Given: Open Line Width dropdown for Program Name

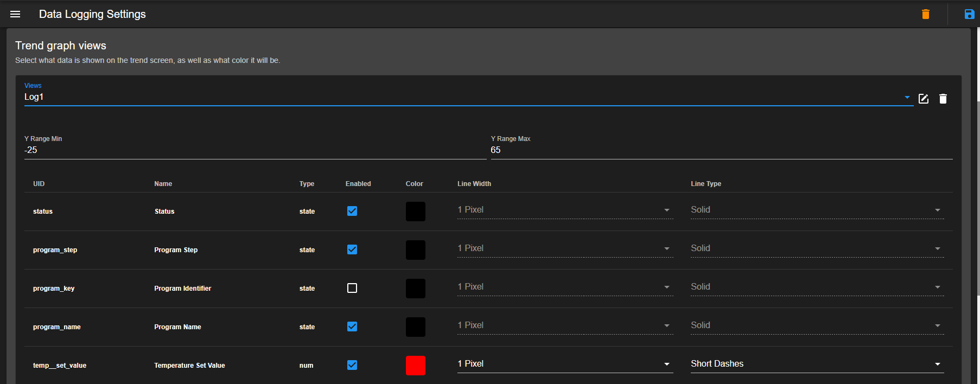Looking at the screenshot, I should pyautogui.click(x=565, y=325).
